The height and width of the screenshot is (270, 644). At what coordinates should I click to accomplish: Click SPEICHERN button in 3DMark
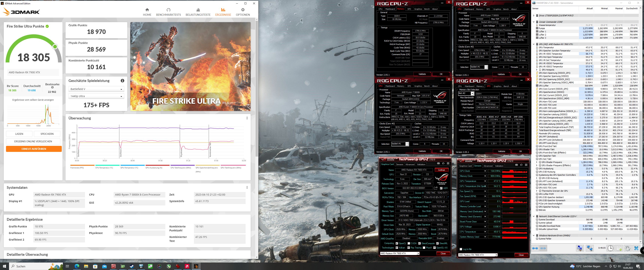point(47,134)
